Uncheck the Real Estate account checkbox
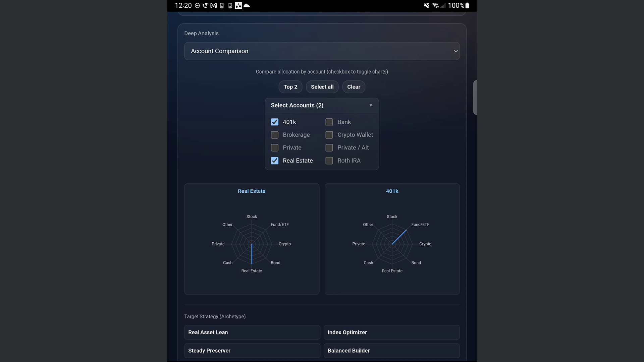644x362 pixels. click(275, 161)
